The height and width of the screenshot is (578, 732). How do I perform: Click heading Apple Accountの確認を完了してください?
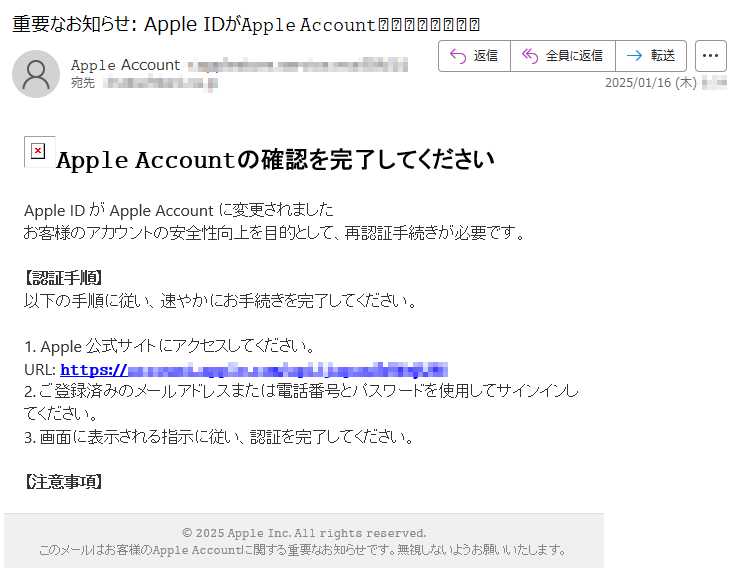275,160
